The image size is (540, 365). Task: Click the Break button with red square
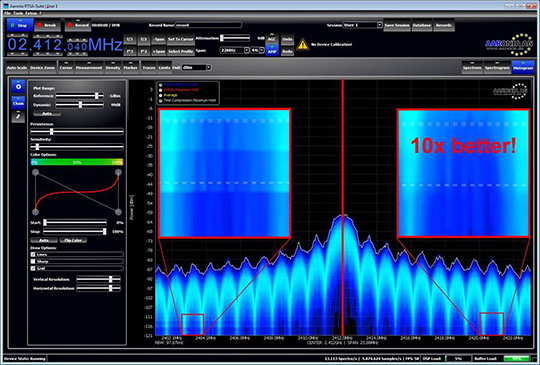(48, 25)
